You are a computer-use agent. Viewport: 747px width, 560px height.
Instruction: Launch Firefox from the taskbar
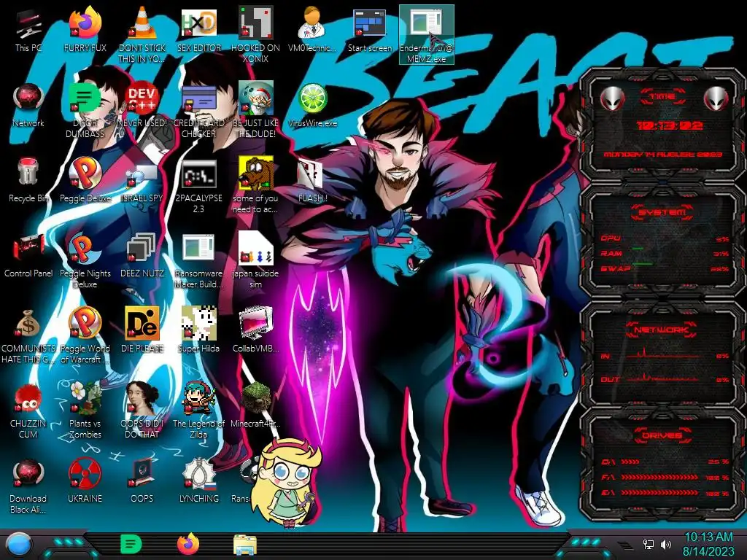[x=188, y=544]
